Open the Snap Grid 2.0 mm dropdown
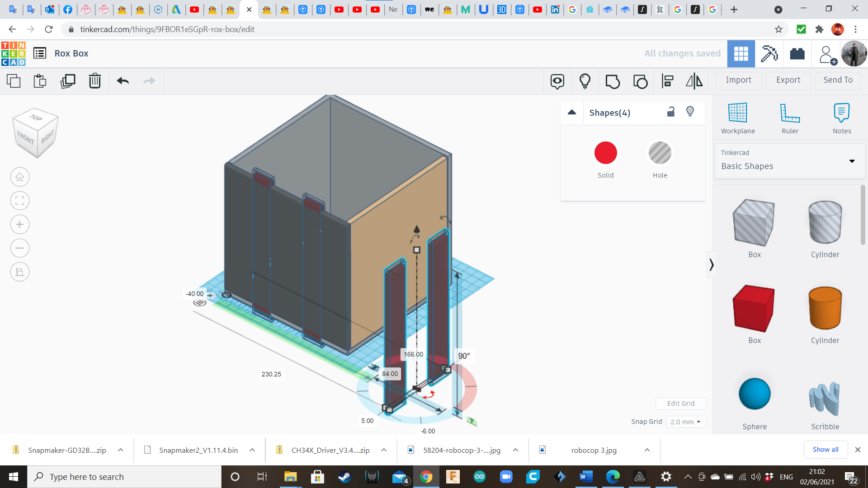 point(686,422)
